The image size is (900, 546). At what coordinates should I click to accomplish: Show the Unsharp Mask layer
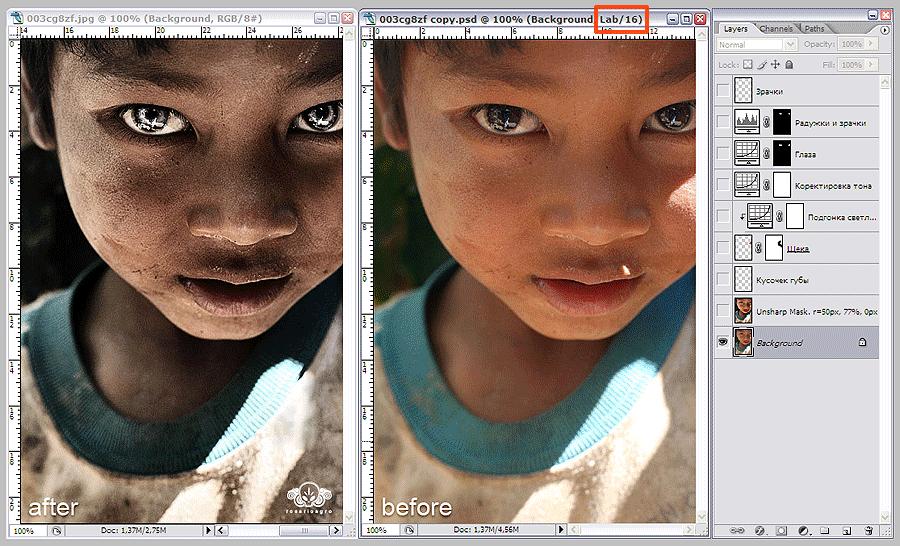723,311
